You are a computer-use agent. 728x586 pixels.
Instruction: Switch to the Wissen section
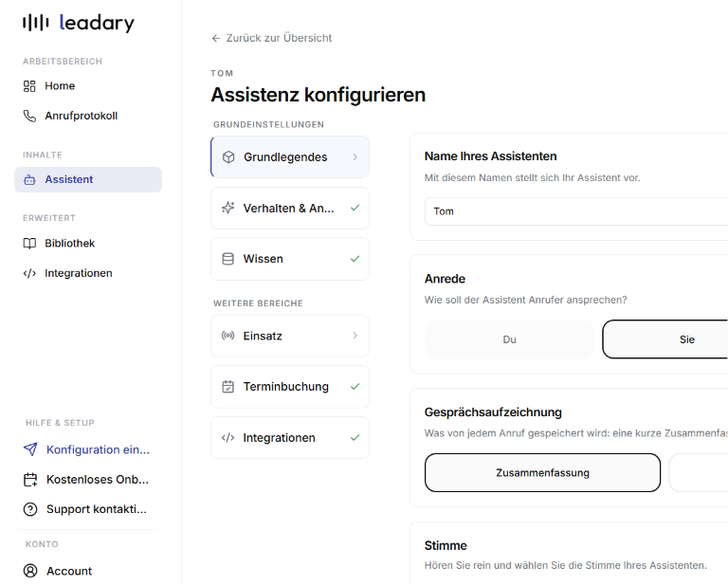(290, 259)
